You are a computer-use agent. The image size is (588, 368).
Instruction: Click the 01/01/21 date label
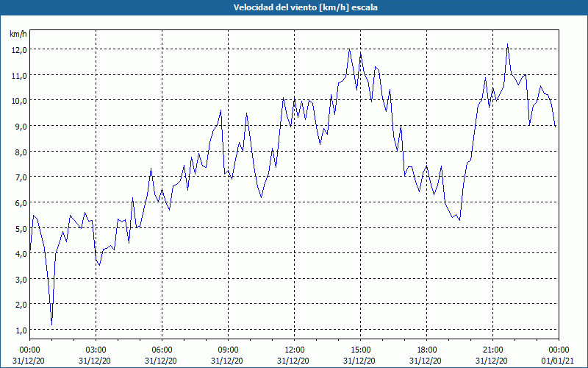point(558,361)
